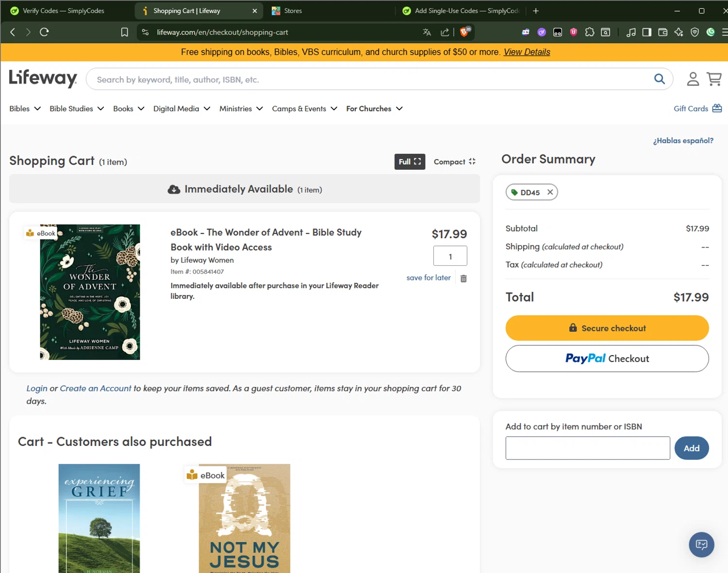Open eBook The Wonder of Advent title

pyautogui.click(x=266, y=240)
